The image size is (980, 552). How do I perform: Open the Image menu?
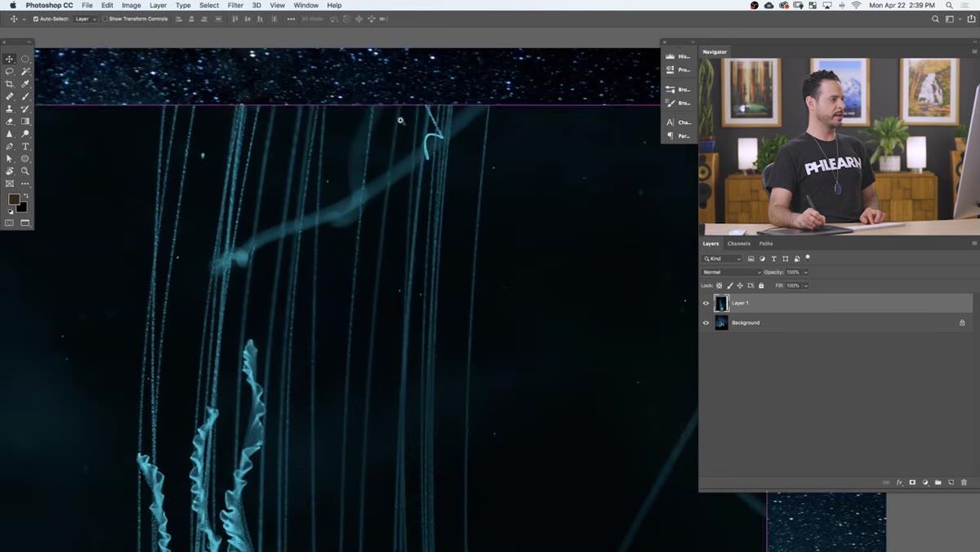(x=131, y=5)
